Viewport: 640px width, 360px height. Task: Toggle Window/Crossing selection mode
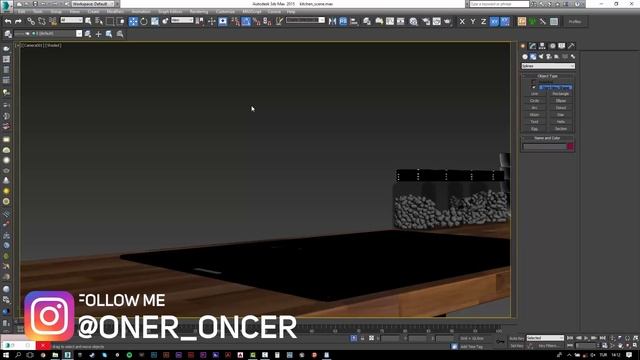coord(121,21)
